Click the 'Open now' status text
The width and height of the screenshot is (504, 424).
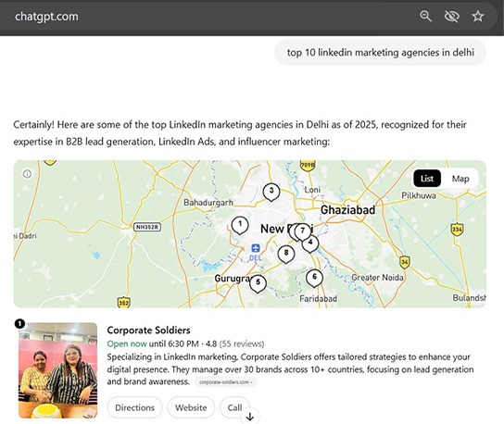pyautogui.click(x=127, y=344)
